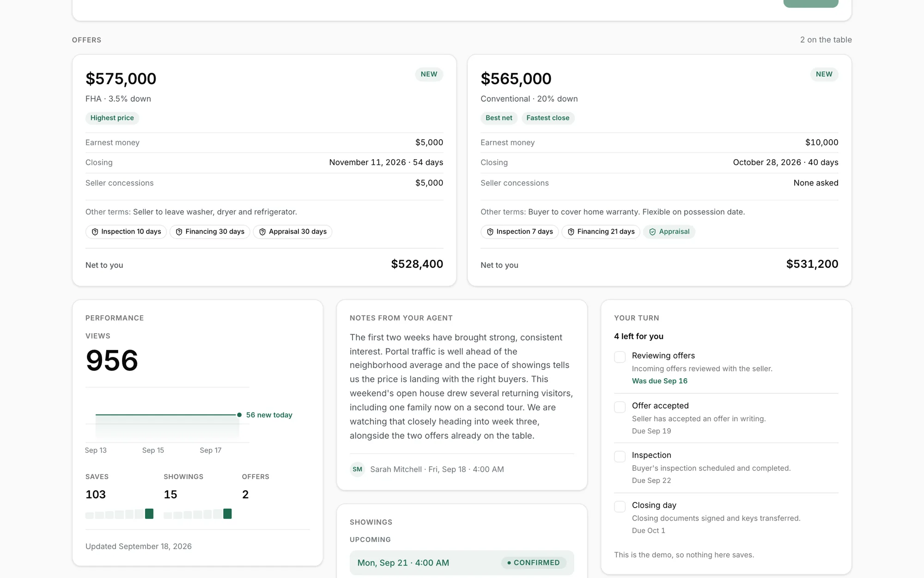Click the SM avatar for Sarah Mitchell
The height and width of the screenshot is (578, 924).
pyautogui.click(x=357, y=469)
